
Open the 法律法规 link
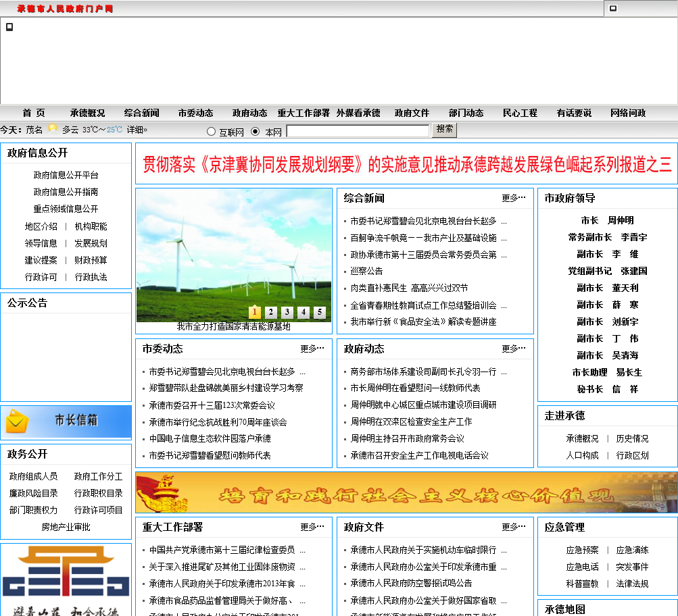point(632,584)
